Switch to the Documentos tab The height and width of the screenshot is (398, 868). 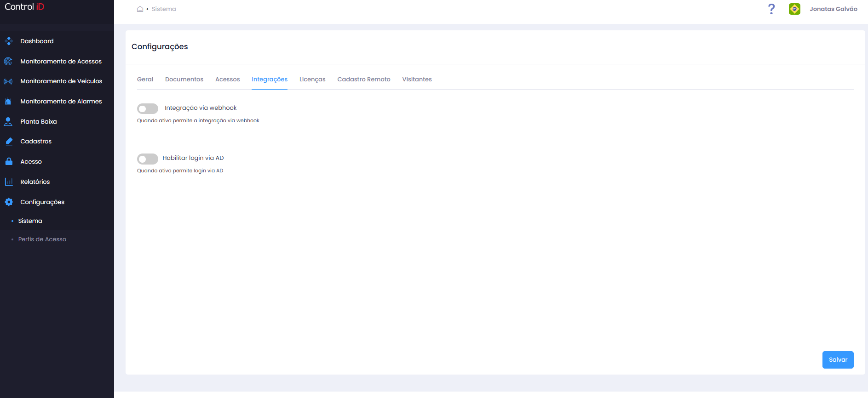(x=184, y=79)
